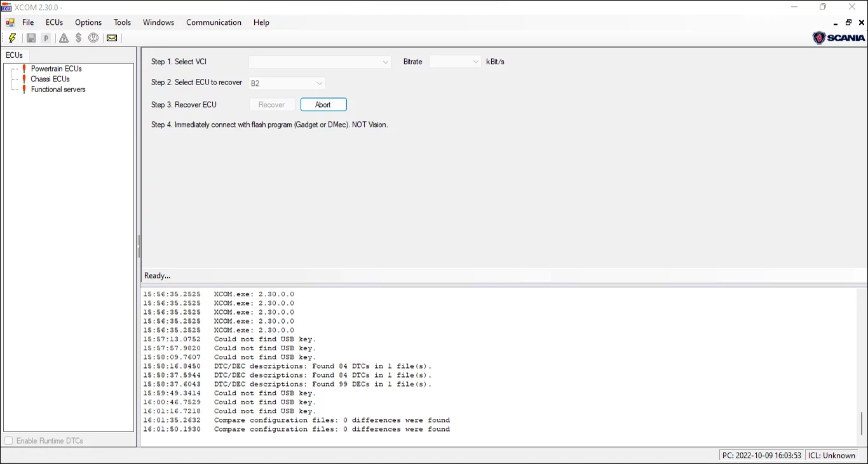868x464 pixels.
Task: Click the XCOM ECU title bar icon
Action: tap(6, 7)
